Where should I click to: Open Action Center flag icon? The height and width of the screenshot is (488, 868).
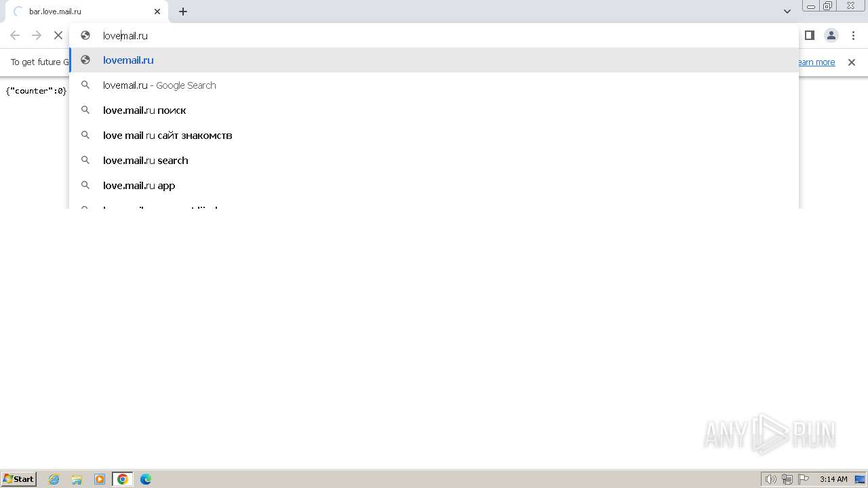click(804, 479)
